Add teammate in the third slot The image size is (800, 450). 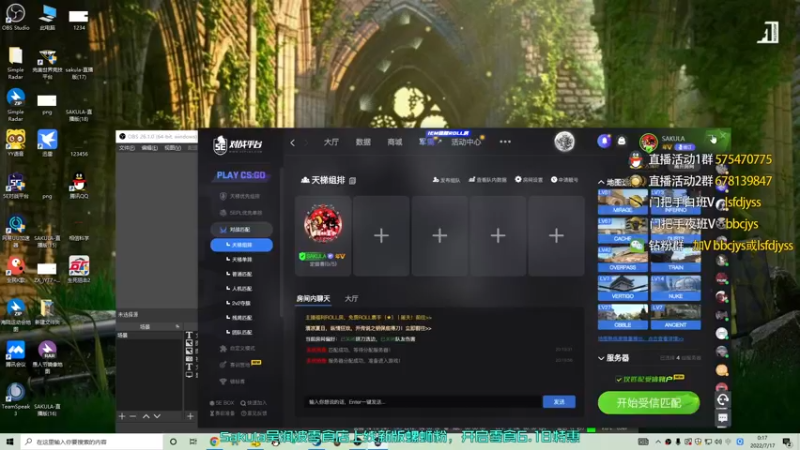439,236
